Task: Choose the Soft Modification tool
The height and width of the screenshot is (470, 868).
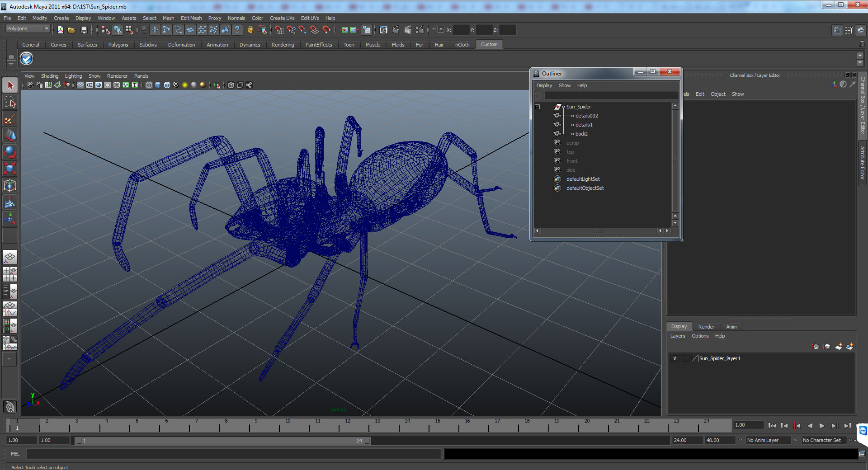Action: [x=10, y=202]
